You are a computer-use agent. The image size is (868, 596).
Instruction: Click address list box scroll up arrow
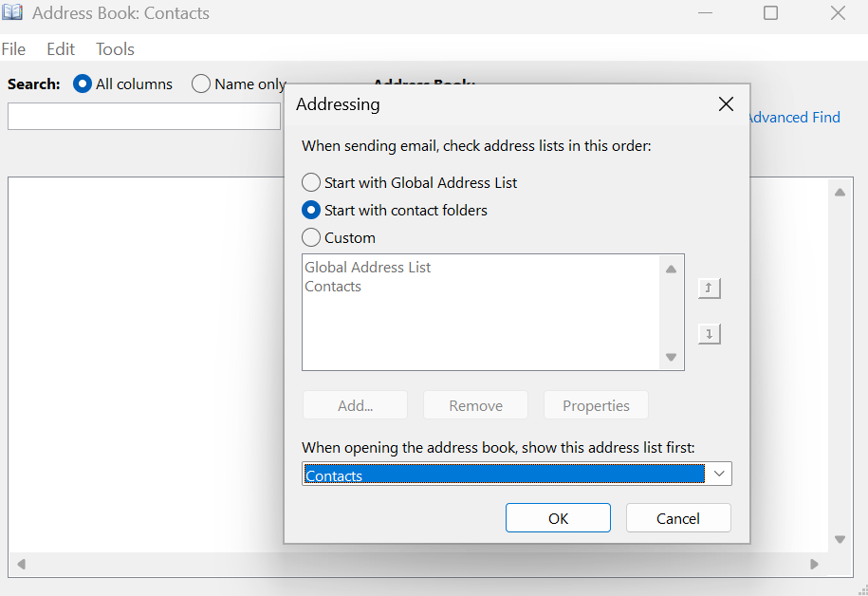(671, 270)
